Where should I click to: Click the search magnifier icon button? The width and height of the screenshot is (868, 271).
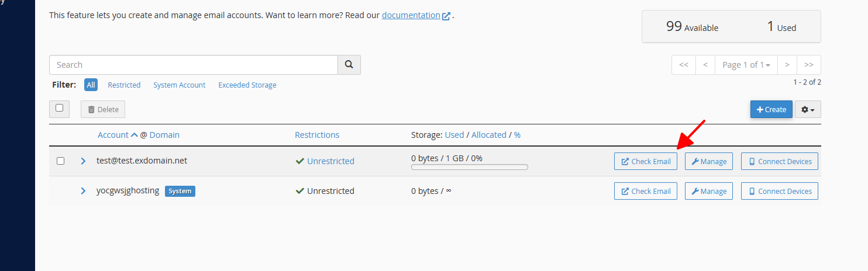(349, 65)
